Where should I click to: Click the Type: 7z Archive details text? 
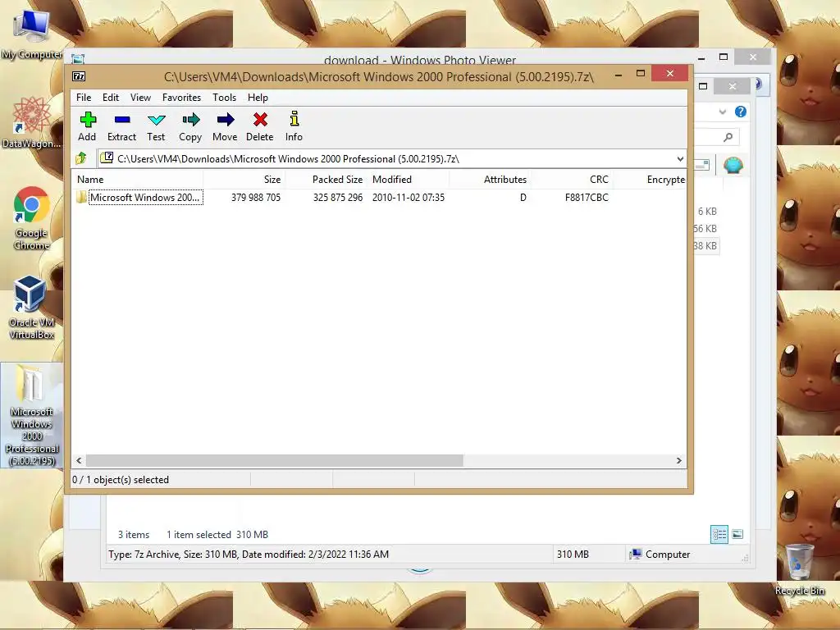coord(249,554)
